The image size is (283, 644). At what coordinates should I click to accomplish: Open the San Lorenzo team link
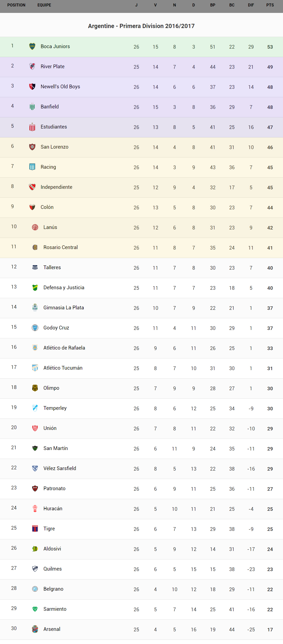pyautogui.click(x=55, y=147)
